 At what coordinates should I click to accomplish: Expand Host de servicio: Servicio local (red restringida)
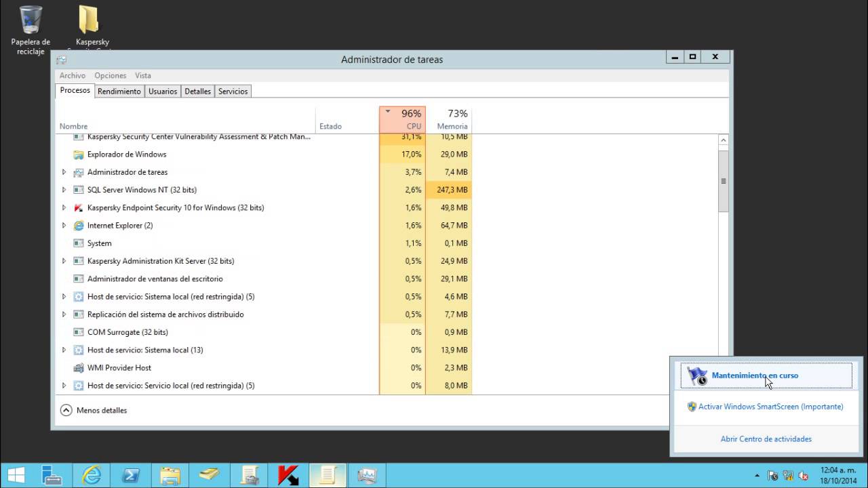pos(64,386)
